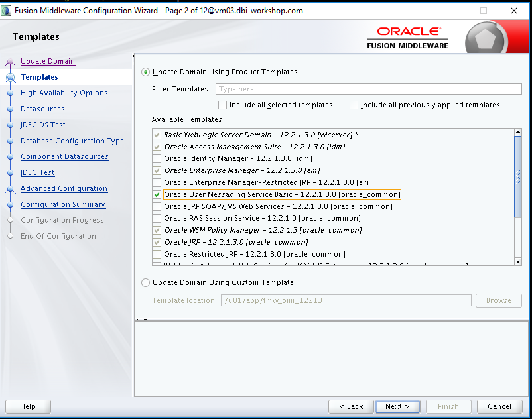Open Database Configuration Type step

[72, 141]
